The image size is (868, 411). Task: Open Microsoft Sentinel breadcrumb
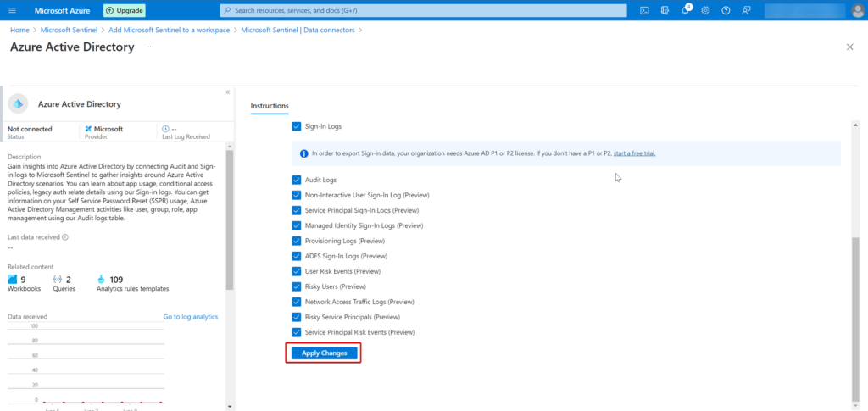pos(70,30)
